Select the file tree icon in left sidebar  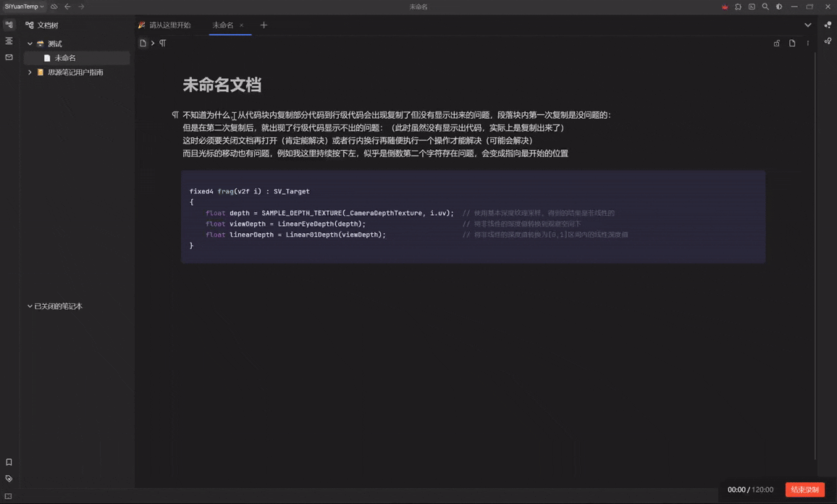pyautogui.click(x=8, y=24)
